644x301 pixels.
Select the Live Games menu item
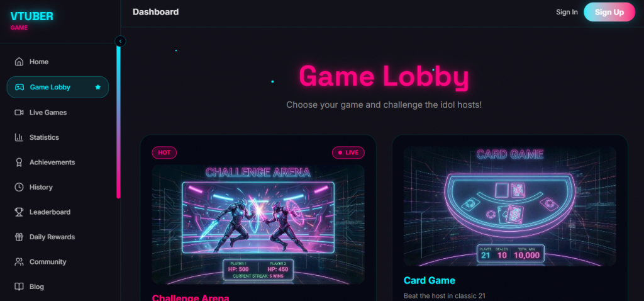57,112
